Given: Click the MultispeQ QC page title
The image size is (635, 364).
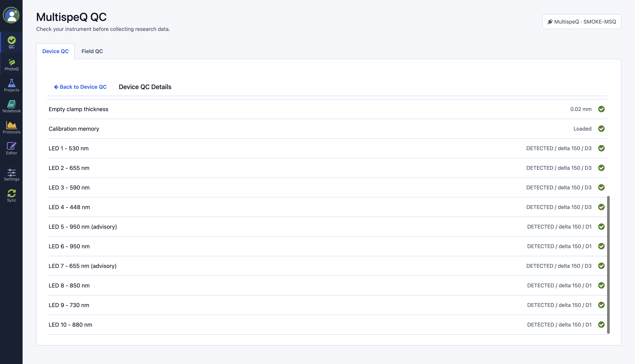Looking at the screenshot, I should point(71,17).
